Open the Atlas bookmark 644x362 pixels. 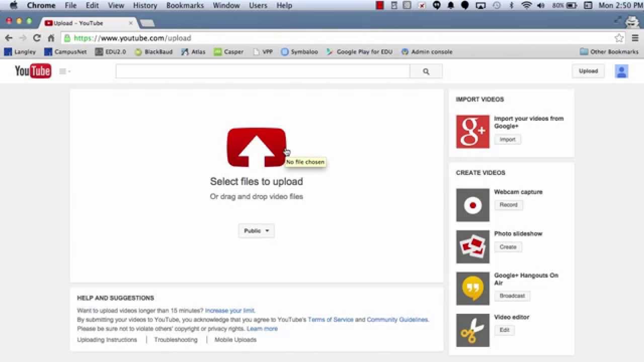pos(193,52)
